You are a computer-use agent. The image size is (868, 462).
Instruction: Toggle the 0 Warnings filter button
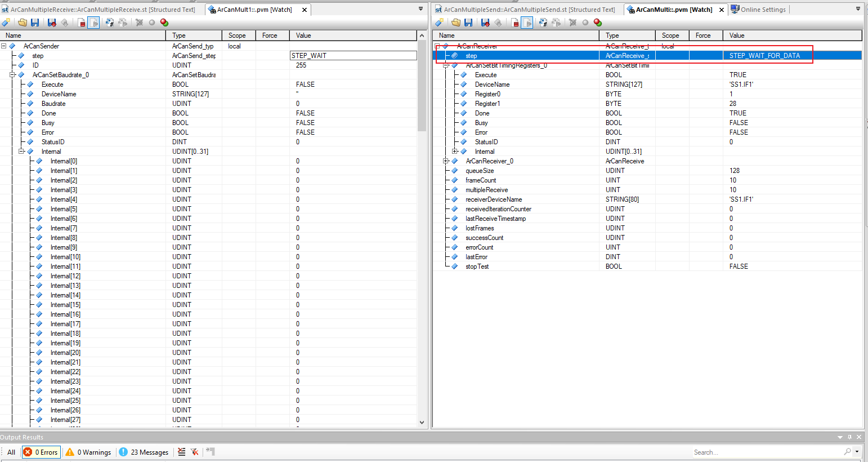[88, 452]
